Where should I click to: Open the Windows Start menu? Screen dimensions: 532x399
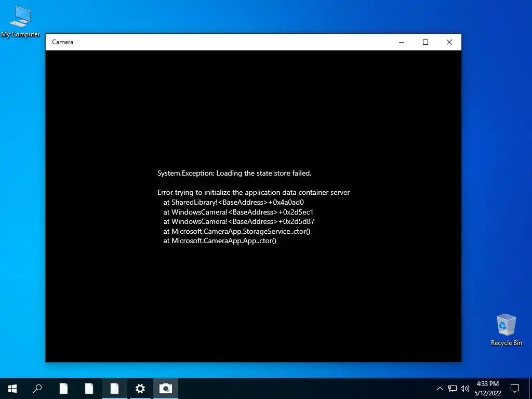(12, 389)
